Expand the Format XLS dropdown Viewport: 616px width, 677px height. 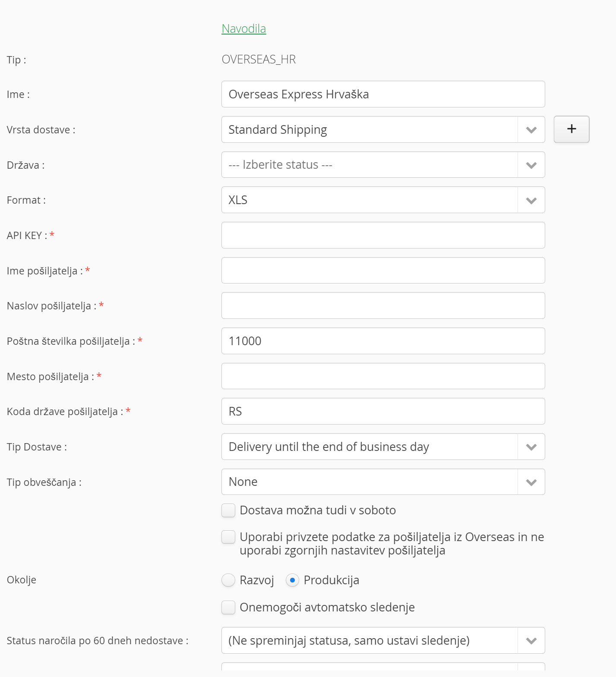[x=383, y=200]
